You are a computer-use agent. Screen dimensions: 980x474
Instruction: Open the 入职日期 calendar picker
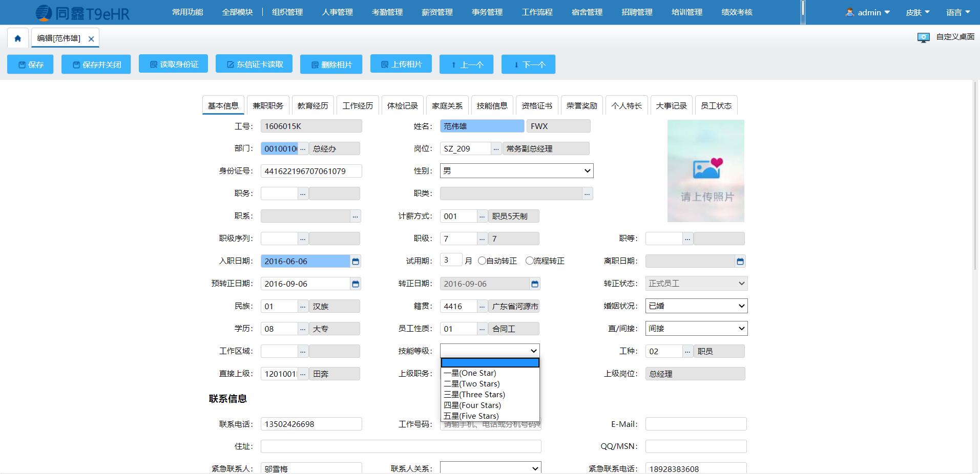[356, 261]
